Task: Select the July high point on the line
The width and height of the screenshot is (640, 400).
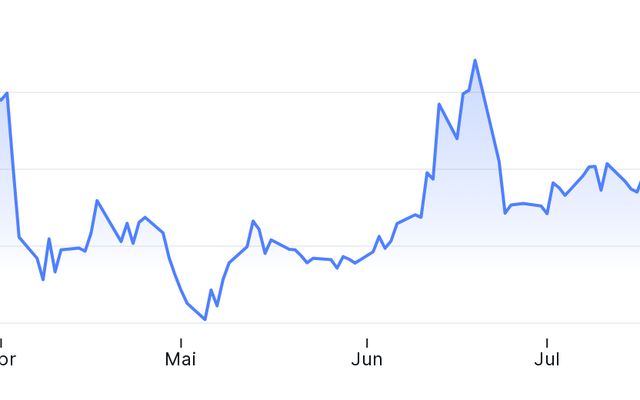Action: [607, 164]
